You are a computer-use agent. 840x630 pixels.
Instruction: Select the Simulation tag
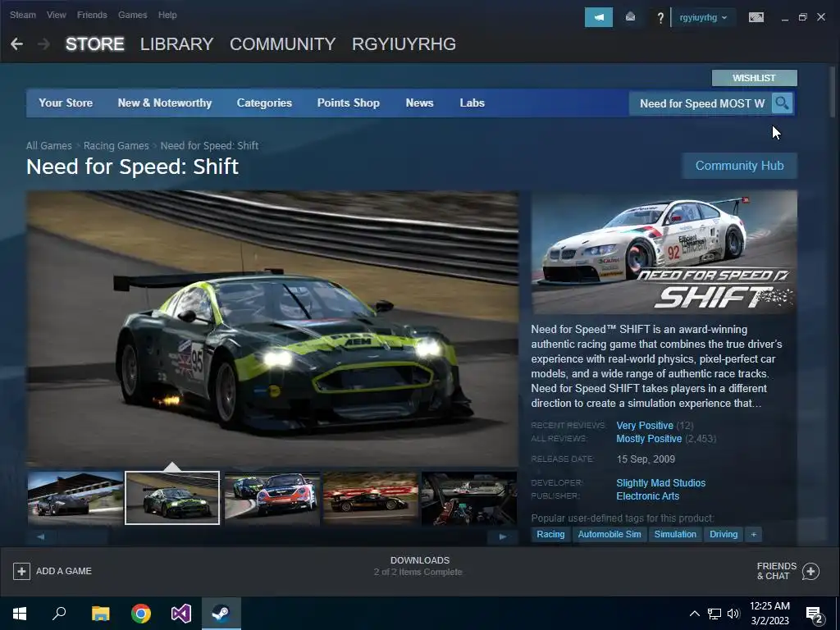click(675, 534)
